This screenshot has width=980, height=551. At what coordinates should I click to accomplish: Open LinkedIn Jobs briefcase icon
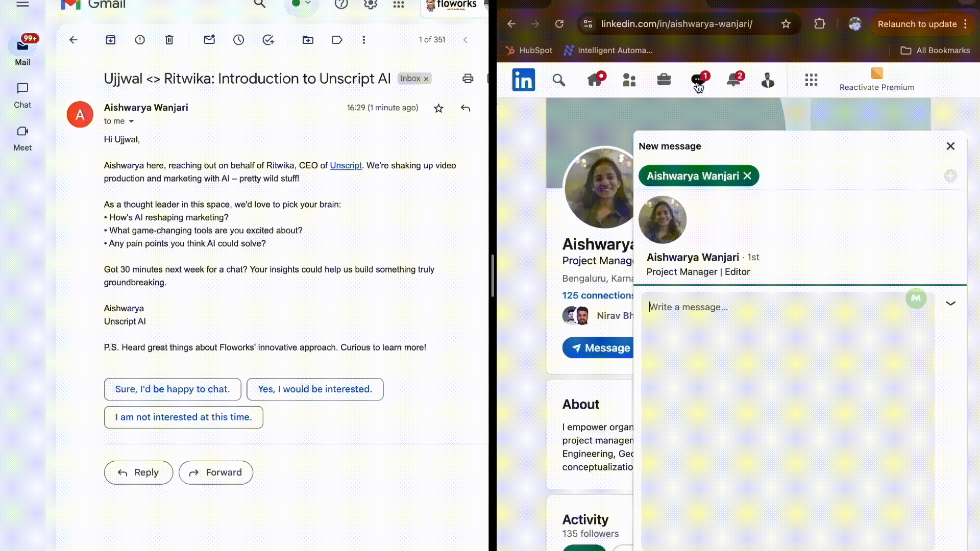(x=664, y=80)
